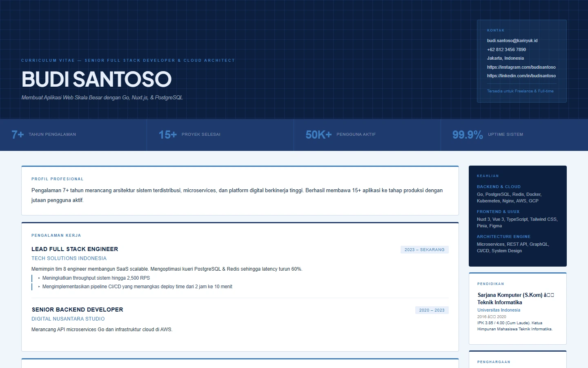Click the Jakarta, Indonesia location text

click(505, 58)
